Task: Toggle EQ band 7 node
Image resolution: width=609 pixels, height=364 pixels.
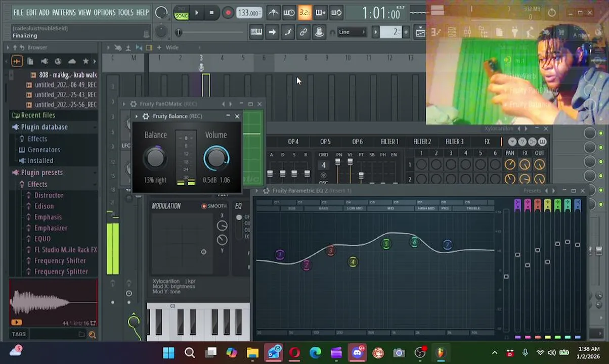Action: pos(447,245)
